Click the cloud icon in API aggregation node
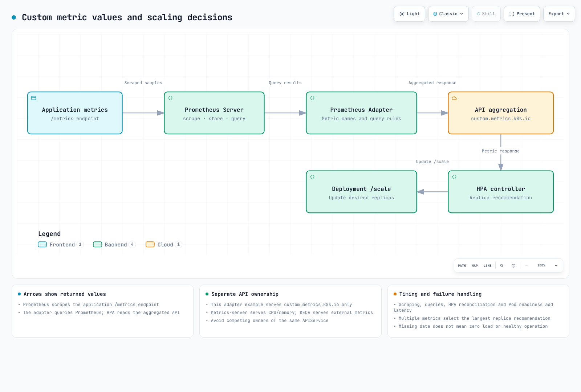The image size is (581, 392). click(x=454, y=98)
